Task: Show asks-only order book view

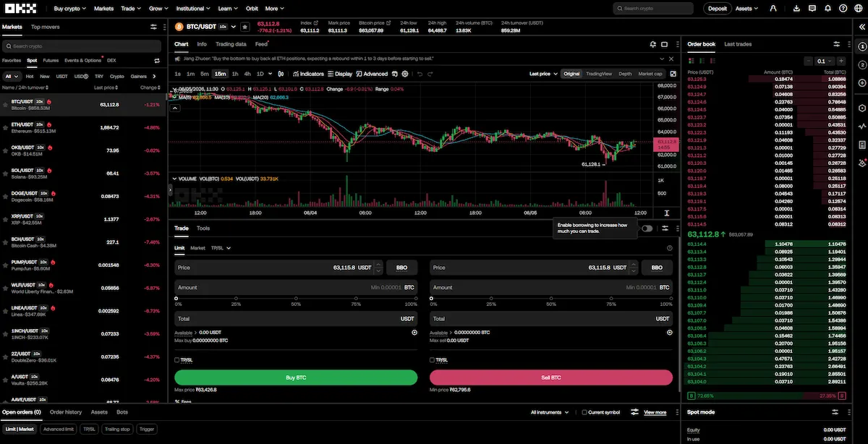Action: (x=713, y=61)
